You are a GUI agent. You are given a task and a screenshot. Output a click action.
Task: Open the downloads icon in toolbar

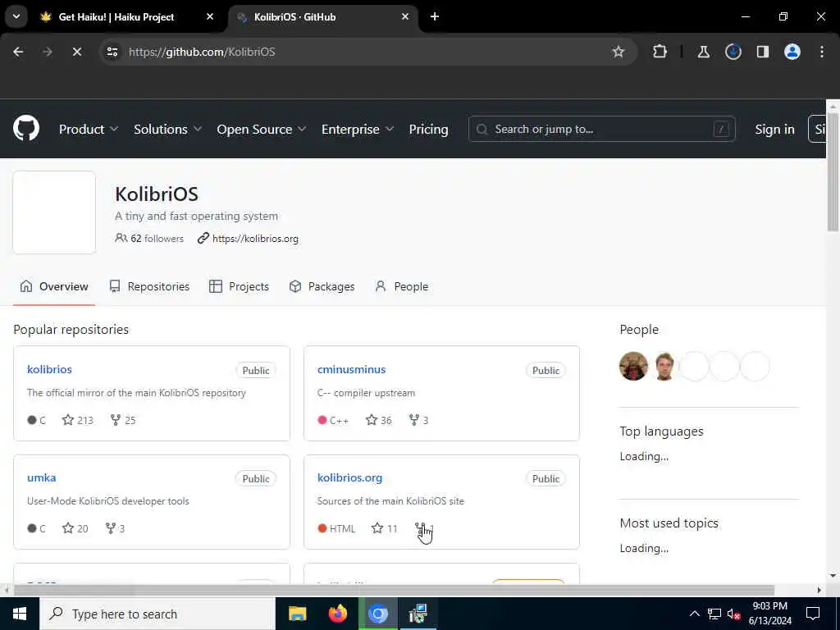(x=733, y=52)
